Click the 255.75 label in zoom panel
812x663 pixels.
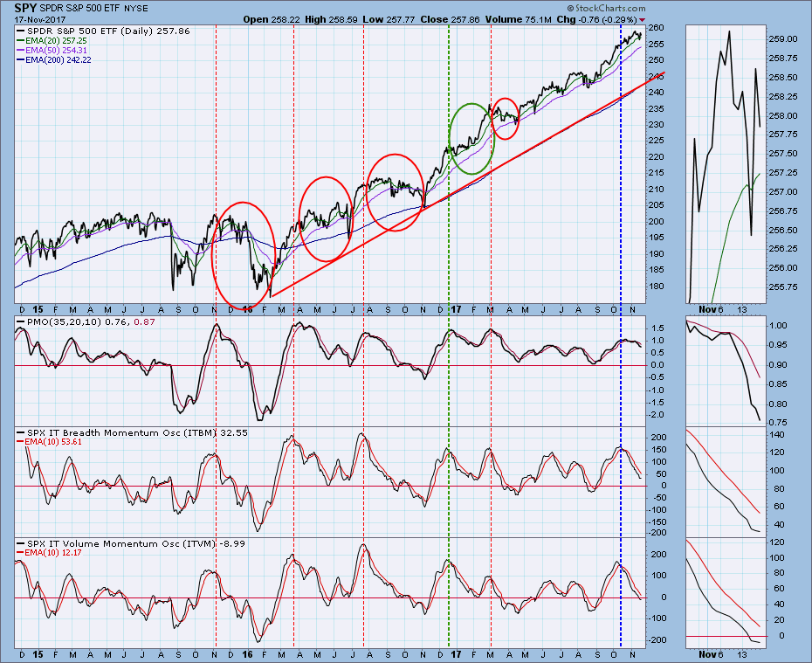click(x=783, y=287)
